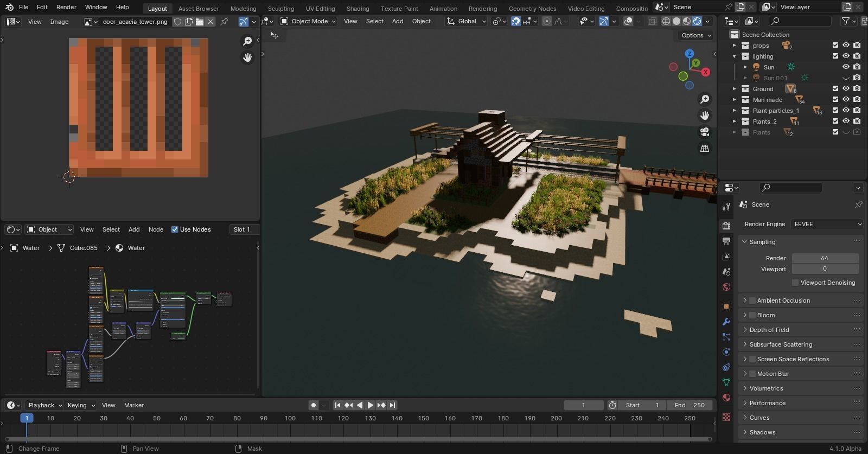
Task: Enable Motion Blur checkbox
Action: tap(752, 374)
